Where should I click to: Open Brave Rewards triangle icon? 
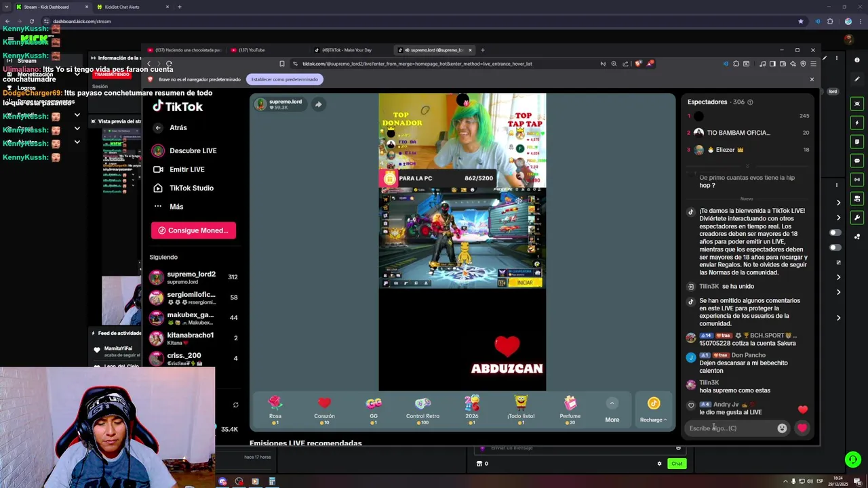(x=650, y=64)
